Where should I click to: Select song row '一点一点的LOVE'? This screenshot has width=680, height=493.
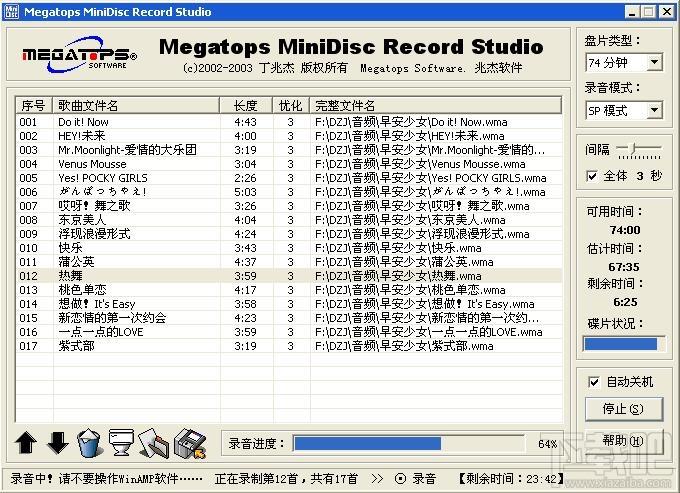tap(289, 332)
